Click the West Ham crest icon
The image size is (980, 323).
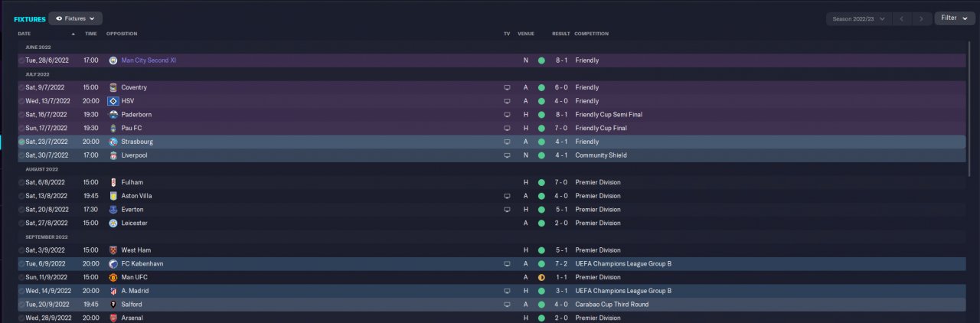coord(113,250)
